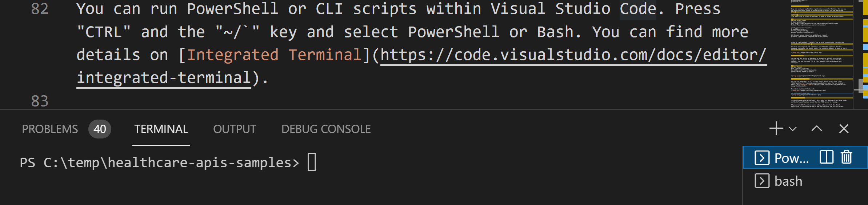Focus the terminal prompt input
The image size is (868, 205).
tap(312, 162)
